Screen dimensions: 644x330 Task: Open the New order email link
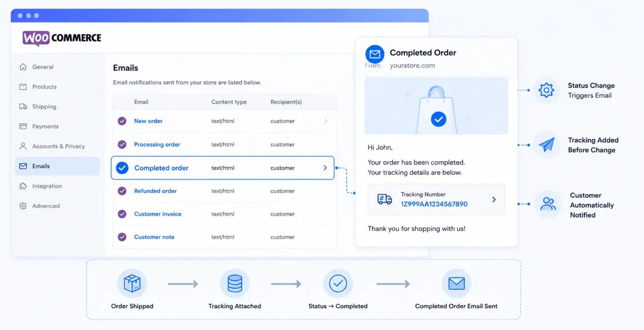(148, 121)
